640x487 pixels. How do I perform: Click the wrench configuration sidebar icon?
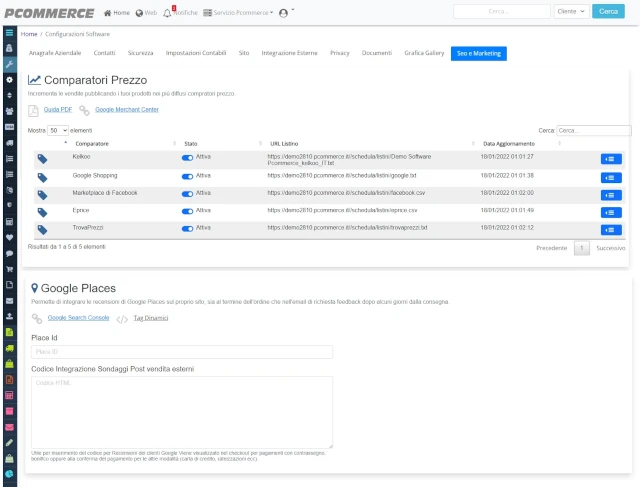(9, 64)
